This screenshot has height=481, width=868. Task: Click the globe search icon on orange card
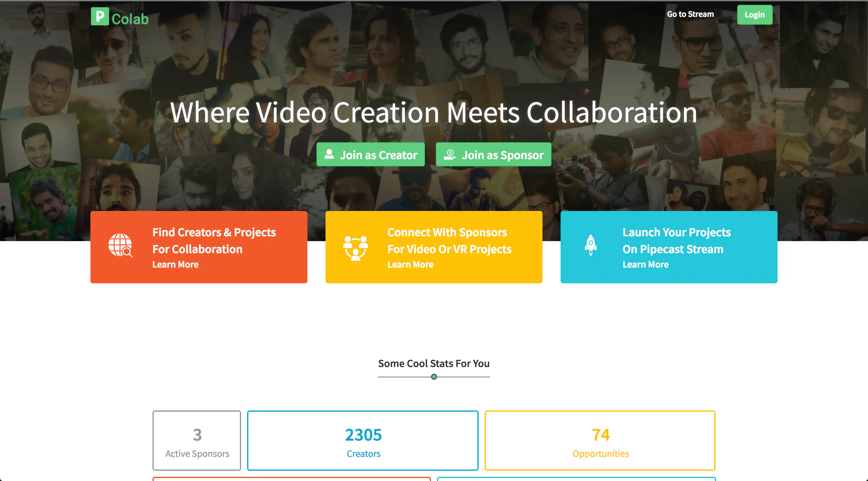(x=120, y=245)
